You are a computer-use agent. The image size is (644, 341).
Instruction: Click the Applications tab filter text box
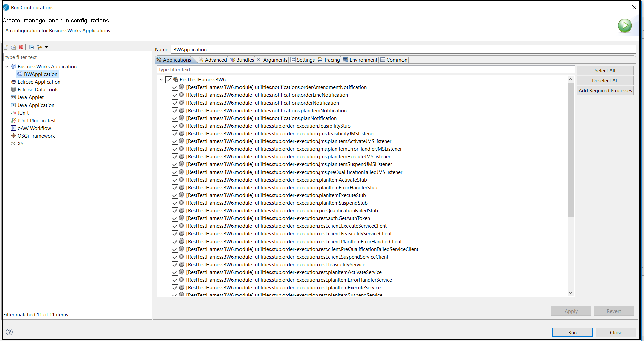click(366, 69)
